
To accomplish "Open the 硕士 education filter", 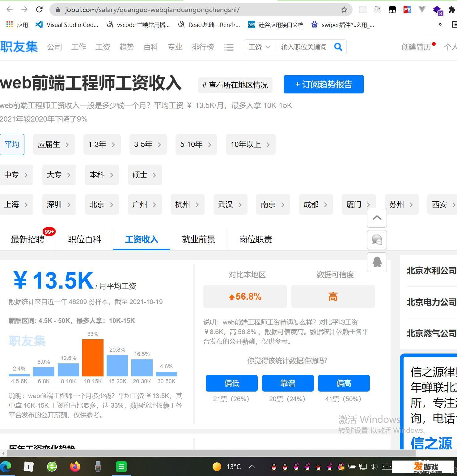I will point(145,175).
